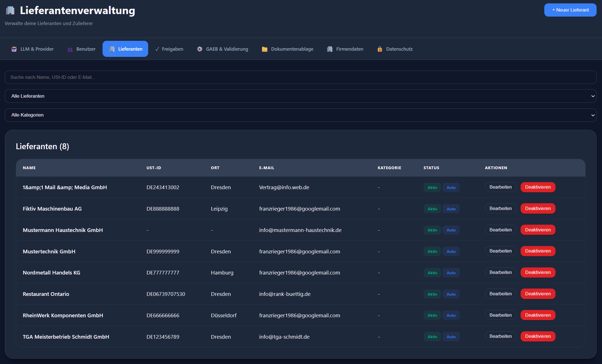The width and height of the screenshot is (602, 364).
Task: Click the Auto badge of Restaurant Ontario
Action: [x=451, y=294]
